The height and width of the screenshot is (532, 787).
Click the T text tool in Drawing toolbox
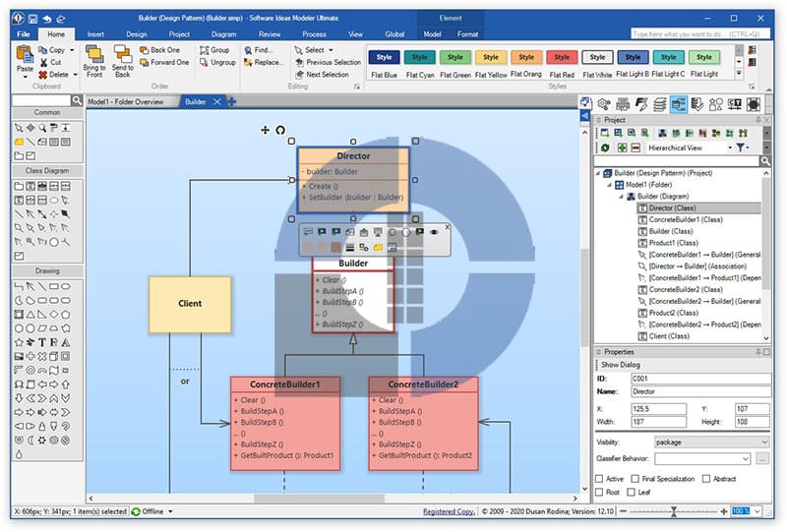tap(42, 342)
